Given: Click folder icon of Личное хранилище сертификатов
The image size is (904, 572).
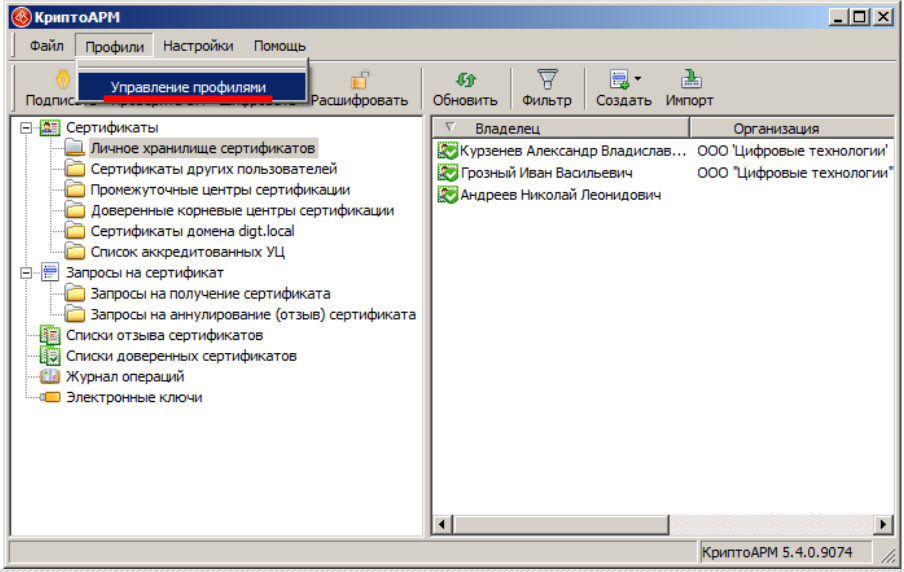Looking at the screenshot, I should click(74, 148).
